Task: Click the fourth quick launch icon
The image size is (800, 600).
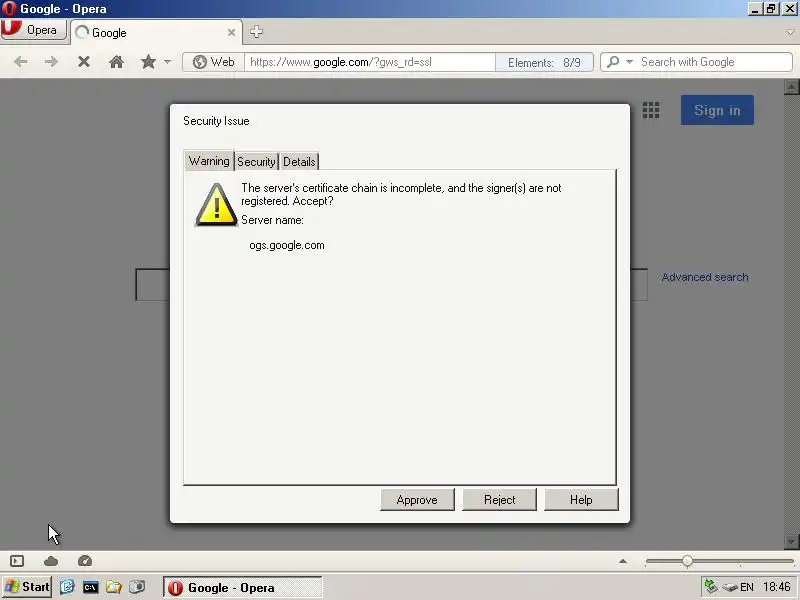Action: pos(137,587)
